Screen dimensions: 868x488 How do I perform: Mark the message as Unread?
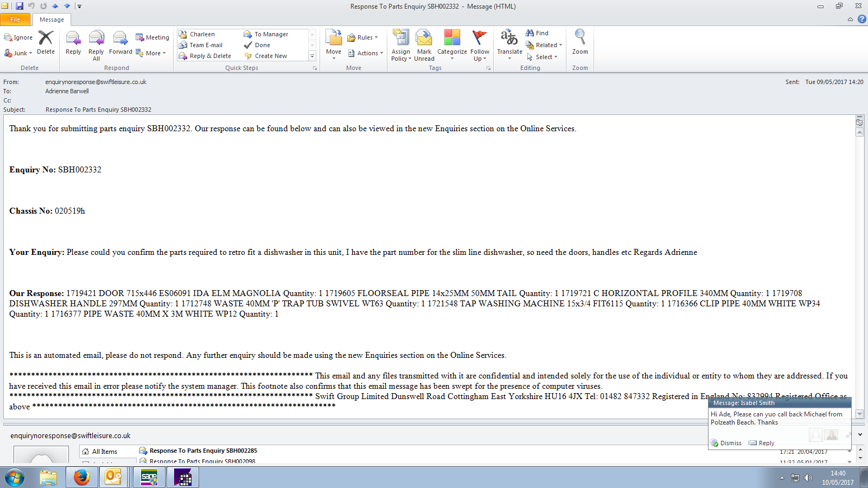point(424,45)
